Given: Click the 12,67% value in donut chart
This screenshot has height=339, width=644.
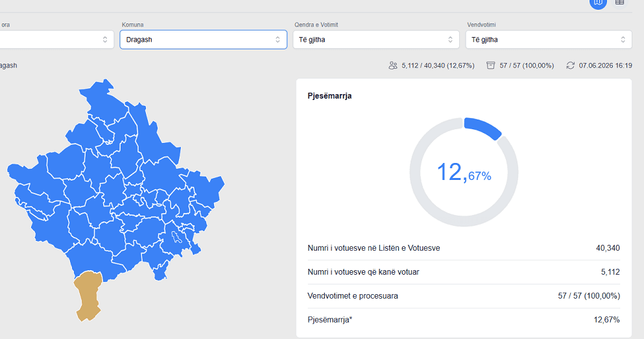Looking at the screenshot, I should 464,172.
